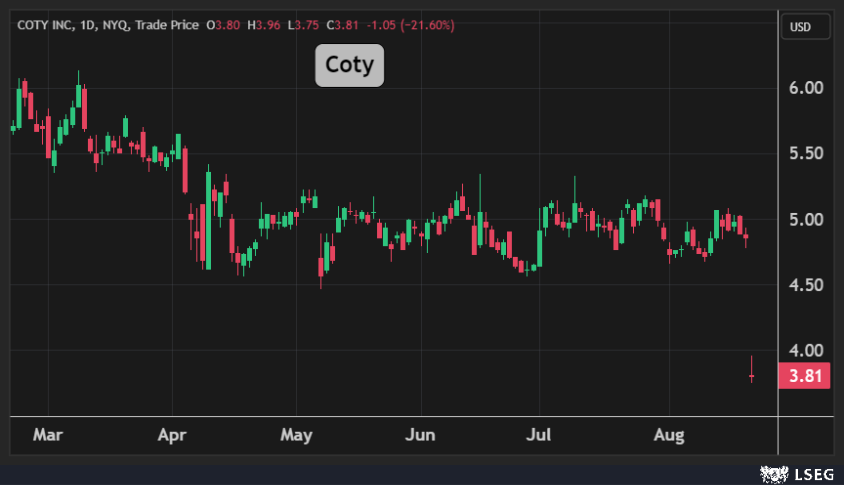Viewport: 844px width, 485px height.
Task: Click the 4.00 price axis label
Action: point(806,351)
